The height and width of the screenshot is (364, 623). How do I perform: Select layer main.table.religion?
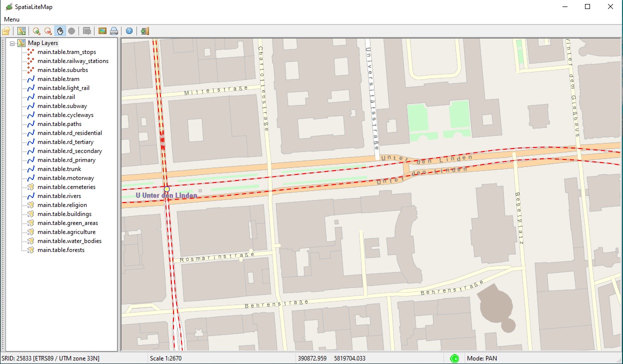62,205
